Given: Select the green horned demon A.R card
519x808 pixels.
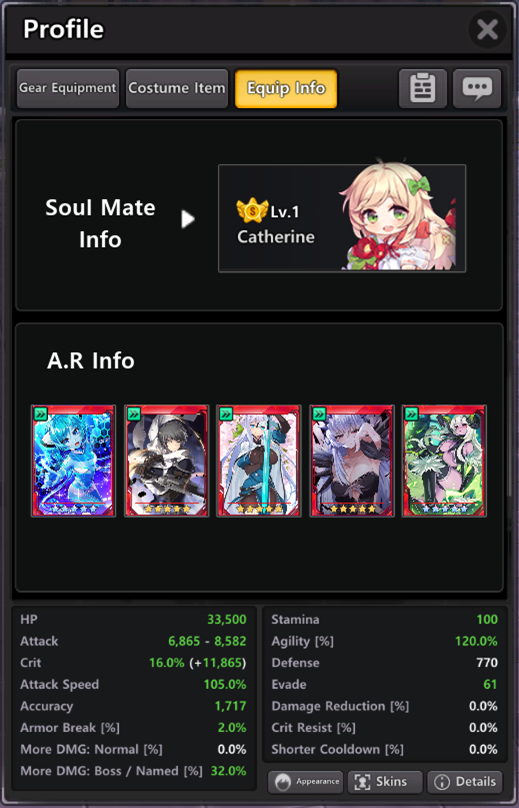Looking at the screenshot, I should pyautogui.click(x=444, y=461).
